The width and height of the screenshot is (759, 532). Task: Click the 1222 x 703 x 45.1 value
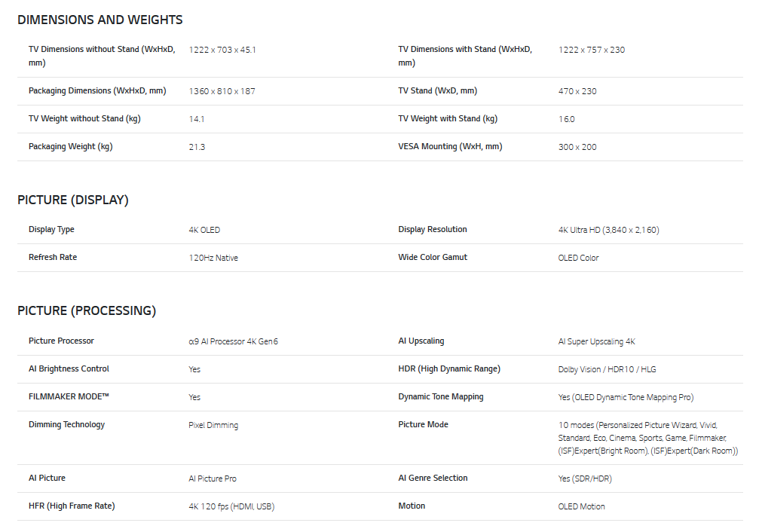pyautogui.click(x=222, y=50)
